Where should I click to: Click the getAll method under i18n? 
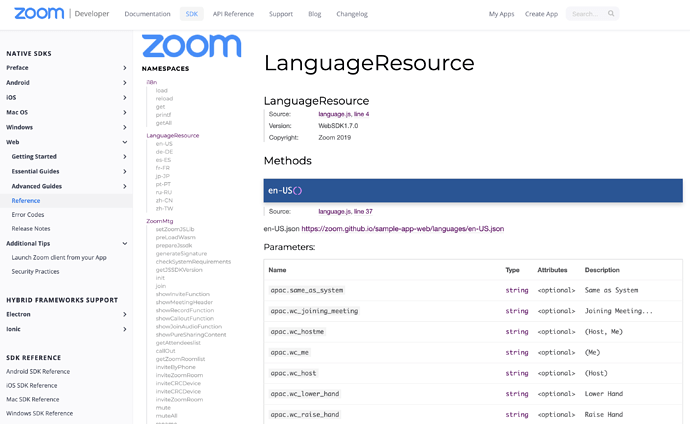(164, 123)
